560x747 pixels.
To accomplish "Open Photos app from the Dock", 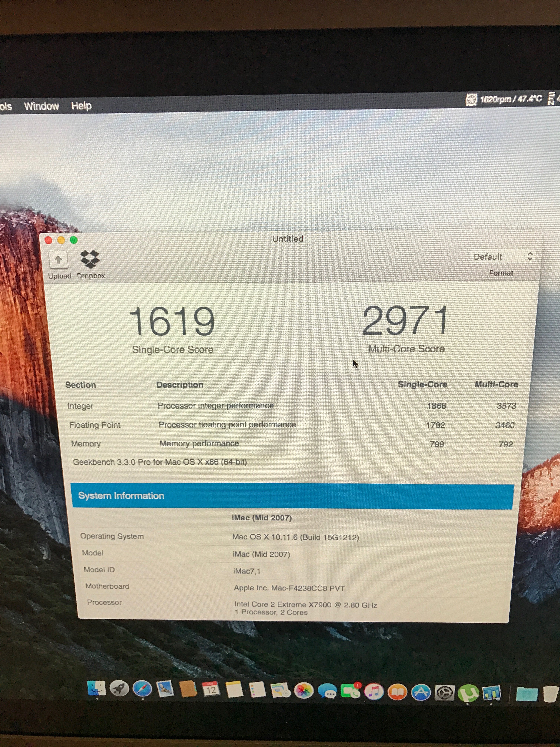I will pyautogui.click(x=304, y=691).
